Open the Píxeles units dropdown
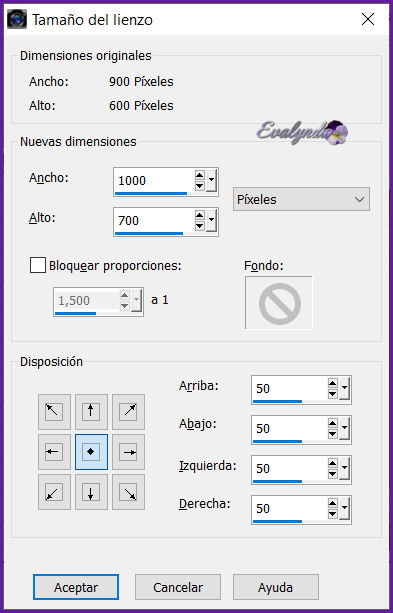Image resolution: width=393 pixels, height=613 pixels. pyautogui.click(x=301, y=199)
